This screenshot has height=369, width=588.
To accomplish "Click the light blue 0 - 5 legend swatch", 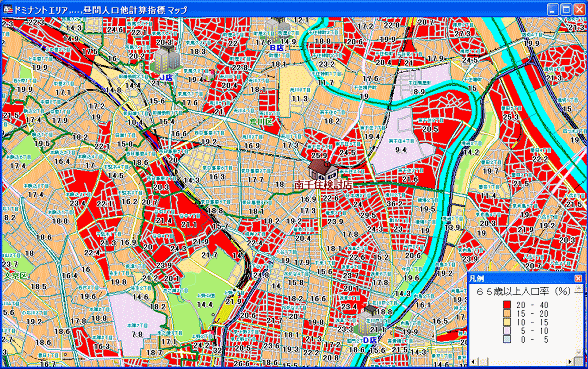I will (x=507, y=339).
